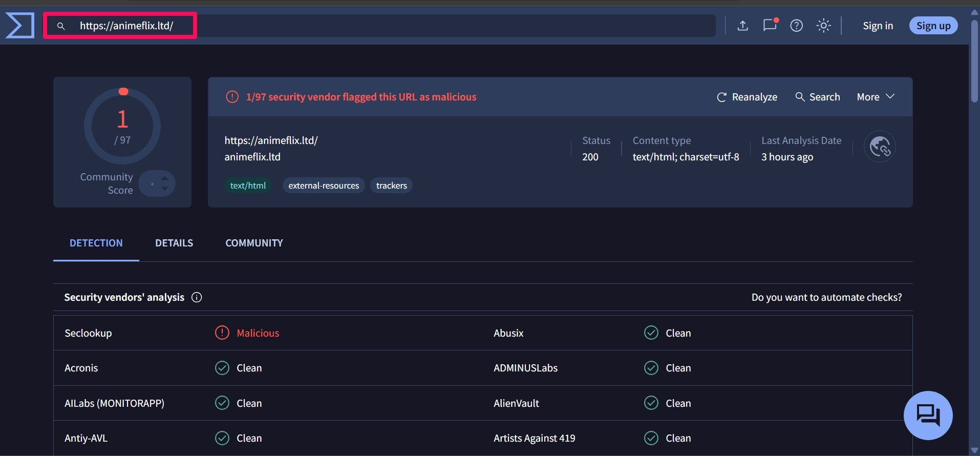
Task: Click the Clean verdict for AlienVault
Action: click(x=678, y=403)
